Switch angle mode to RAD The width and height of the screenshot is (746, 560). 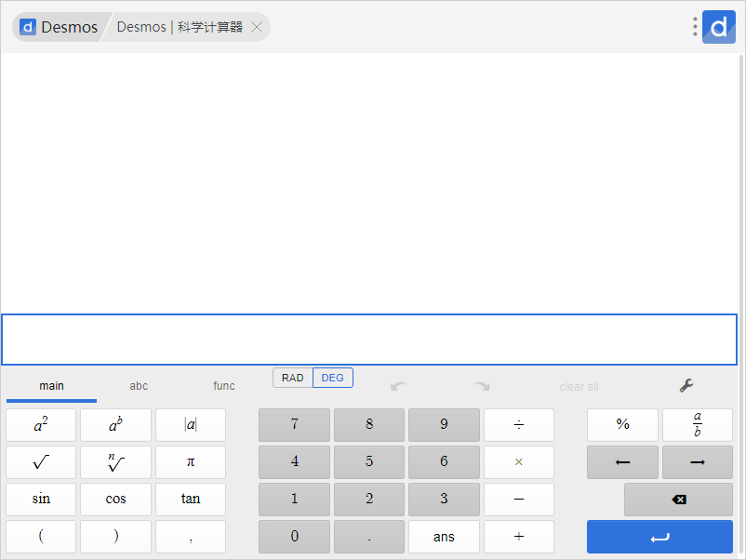(293, 378)
